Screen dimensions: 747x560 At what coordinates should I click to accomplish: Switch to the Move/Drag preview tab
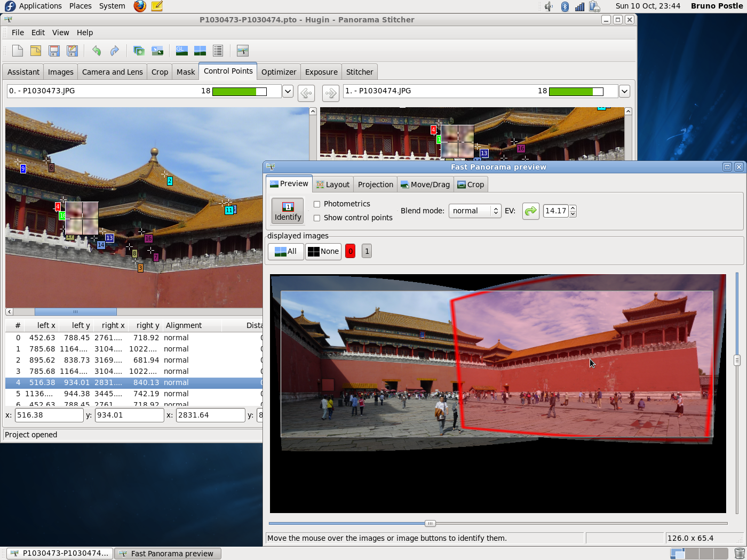tap(425, 184)
